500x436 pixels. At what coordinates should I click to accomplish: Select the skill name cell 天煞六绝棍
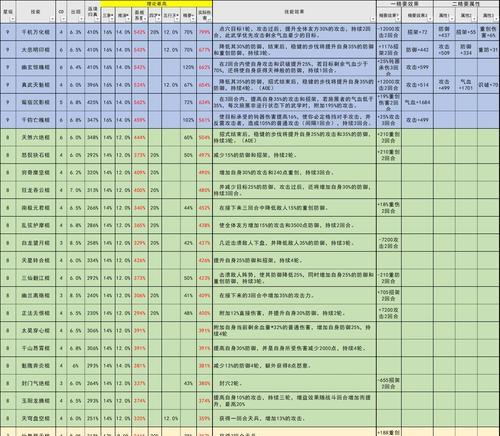pyautogui.click(x=35, y=137)
